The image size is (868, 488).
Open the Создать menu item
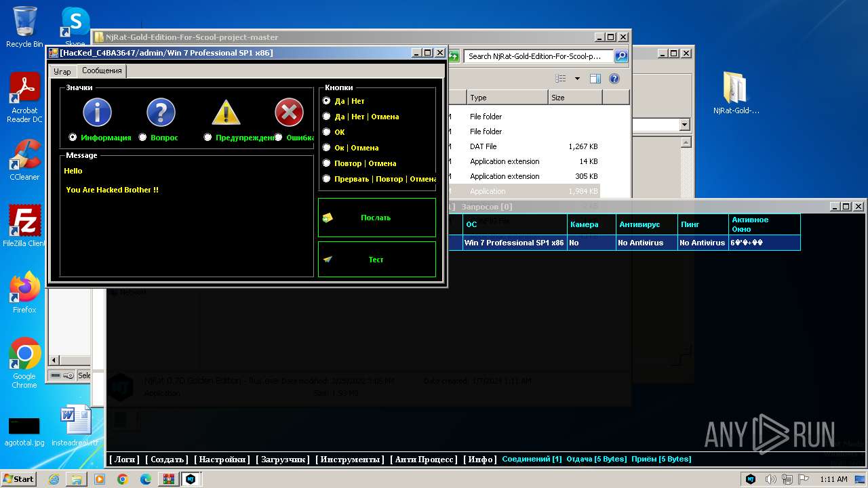tap(167, 459)
